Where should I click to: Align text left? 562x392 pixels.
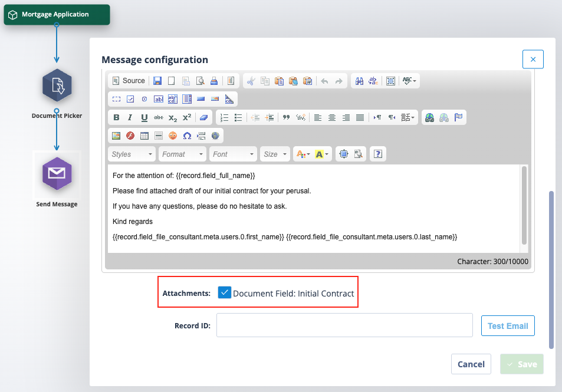click(317, 117)
